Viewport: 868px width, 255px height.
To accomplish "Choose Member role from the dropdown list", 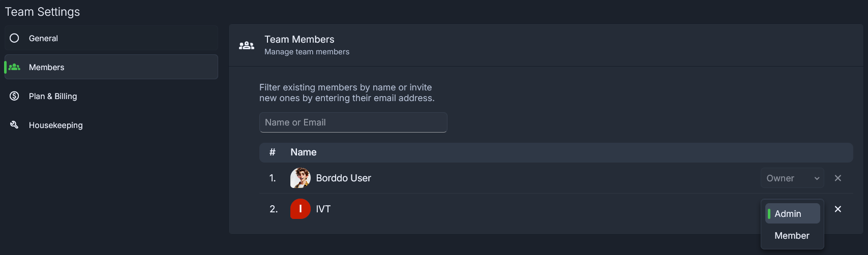I will pyautogui.click(x=792, y=236).
